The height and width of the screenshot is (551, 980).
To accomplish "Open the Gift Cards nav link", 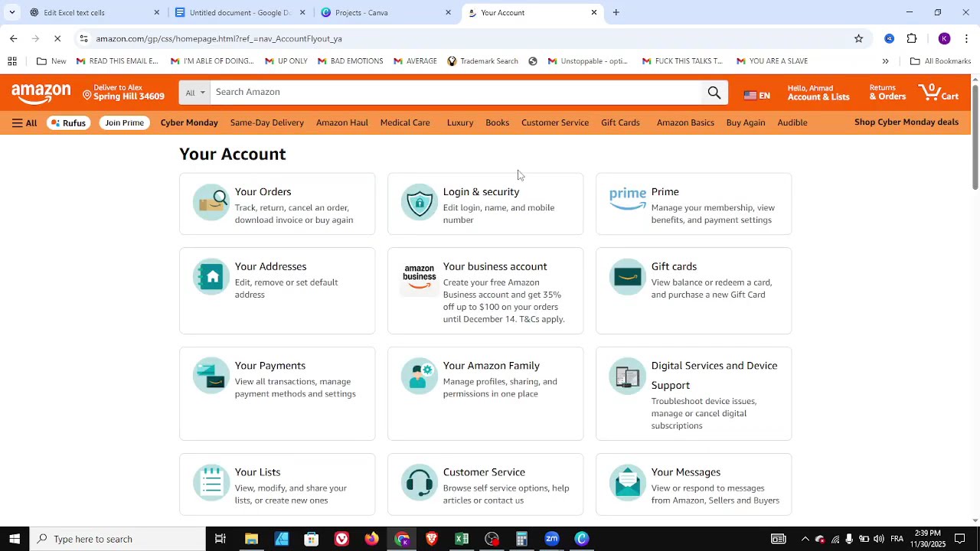I will coord(620,122).
